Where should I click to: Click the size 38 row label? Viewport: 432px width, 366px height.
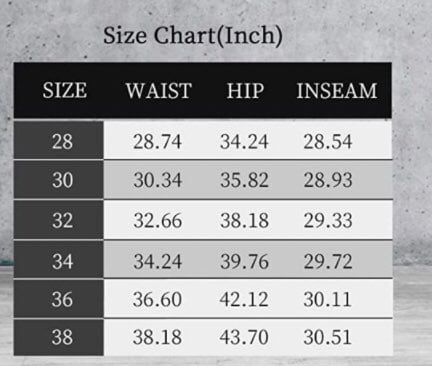tap(62, 337)
